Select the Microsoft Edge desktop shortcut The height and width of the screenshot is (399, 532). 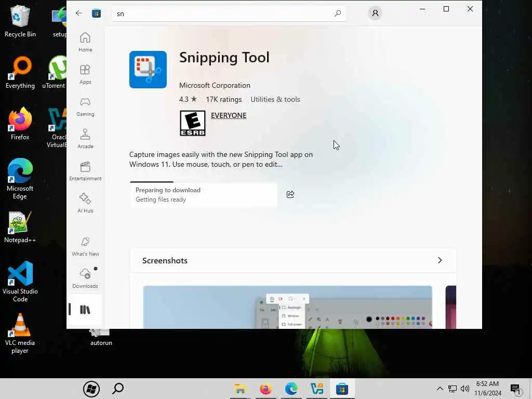pyautogui.click(x=20, y=179)
